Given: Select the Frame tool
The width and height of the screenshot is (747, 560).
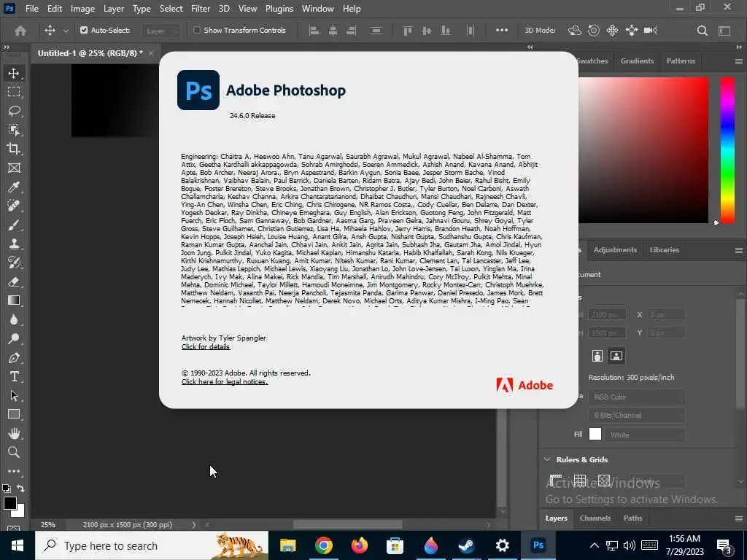Looking at the screenshot, I should (14, 168).
